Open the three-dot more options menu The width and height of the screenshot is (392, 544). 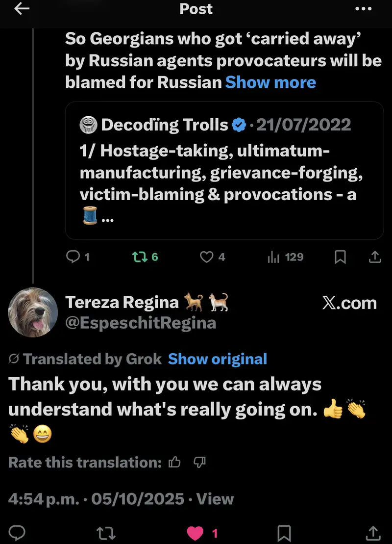click(x=364, y=9)
